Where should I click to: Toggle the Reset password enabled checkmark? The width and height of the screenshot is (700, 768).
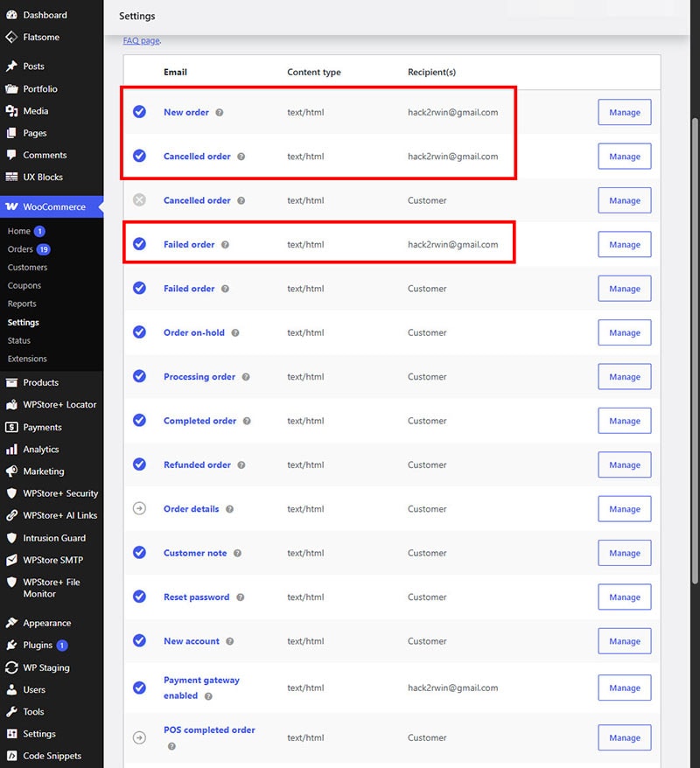140,597
